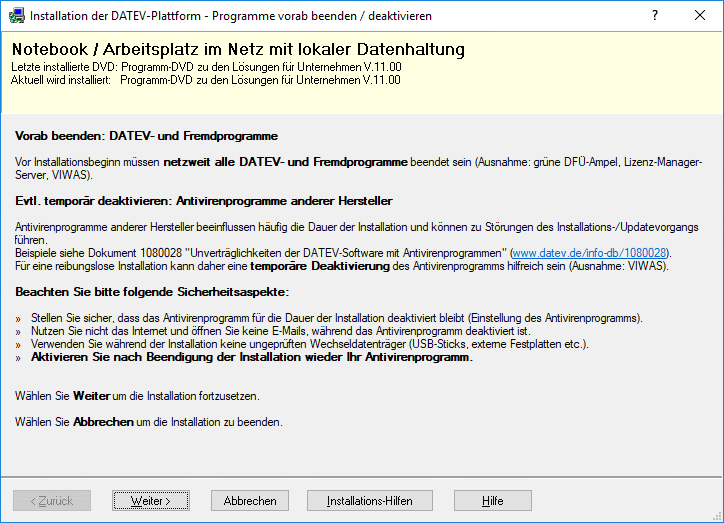Click bold bullet 'Aktivieren Sie nach Beendigung der Installation...'
The image size is (724, 523).
tap(252, 357)
